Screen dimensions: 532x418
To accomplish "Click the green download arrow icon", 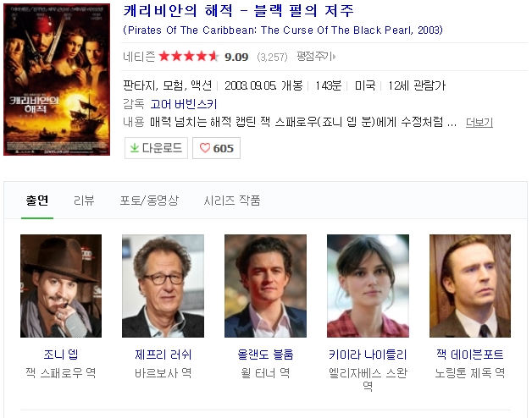I will pos(135,148).
